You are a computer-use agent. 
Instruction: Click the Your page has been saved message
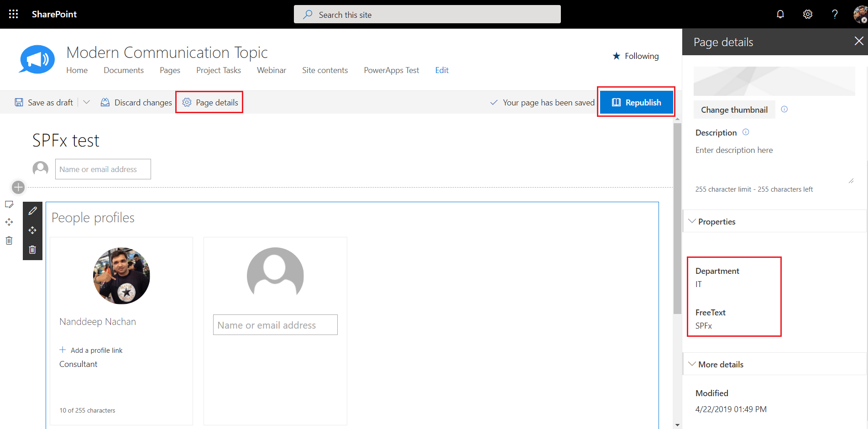coord(549,103)
